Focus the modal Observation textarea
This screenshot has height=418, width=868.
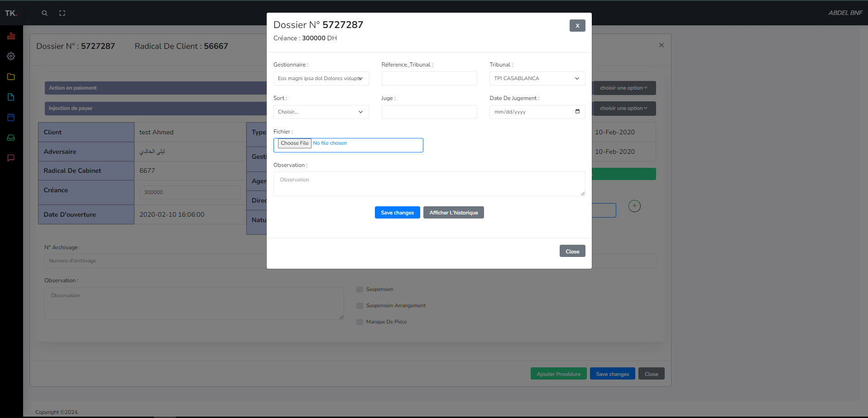(x=429, y=184)
